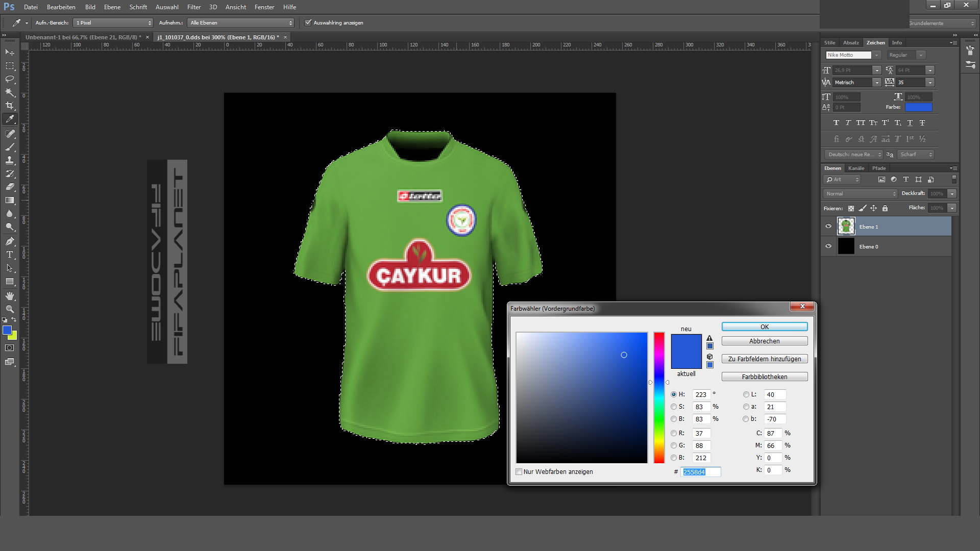
Task: Lock all layer properties
Action: coord(885,208)
